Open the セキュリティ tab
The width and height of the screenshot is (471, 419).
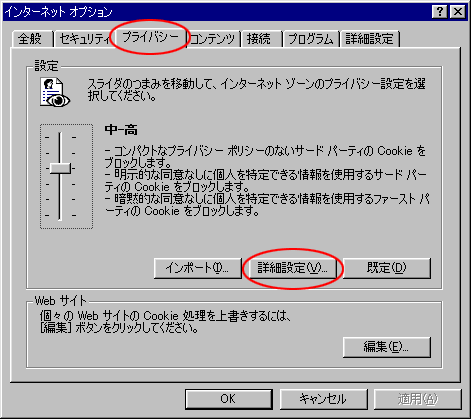(85, 39)
